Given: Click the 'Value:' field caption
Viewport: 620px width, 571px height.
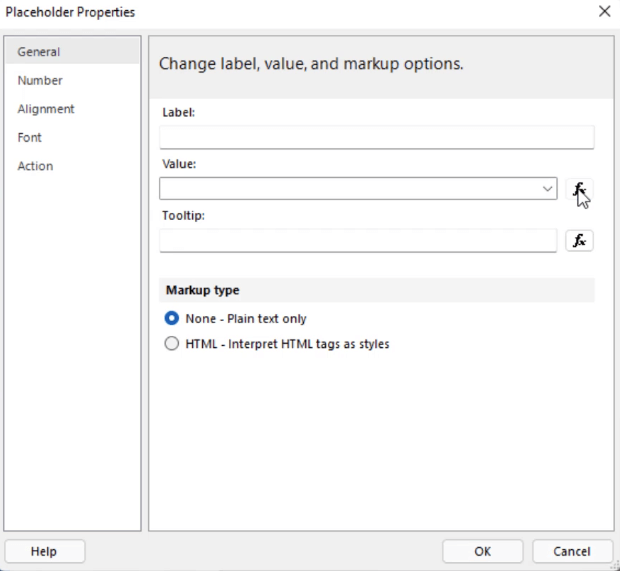Looking at the screenshot, I should click(x=179, y=164).
